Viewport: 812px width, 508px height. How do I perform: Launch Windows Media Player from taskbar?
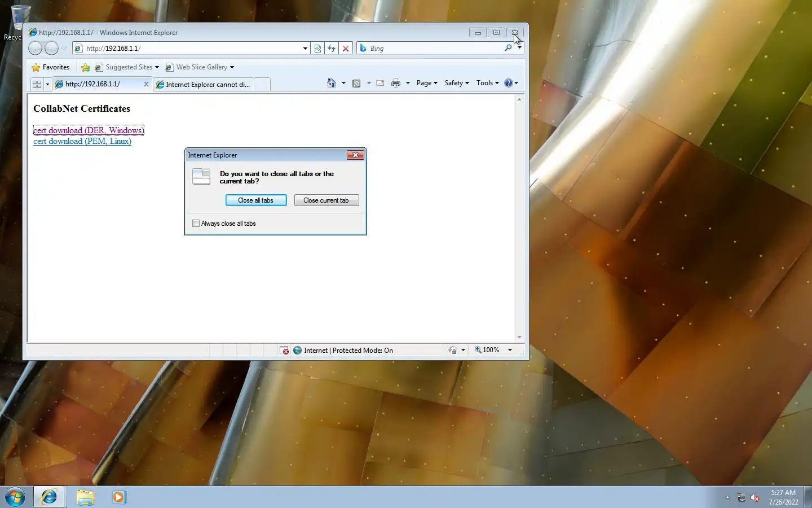[118, 497]
